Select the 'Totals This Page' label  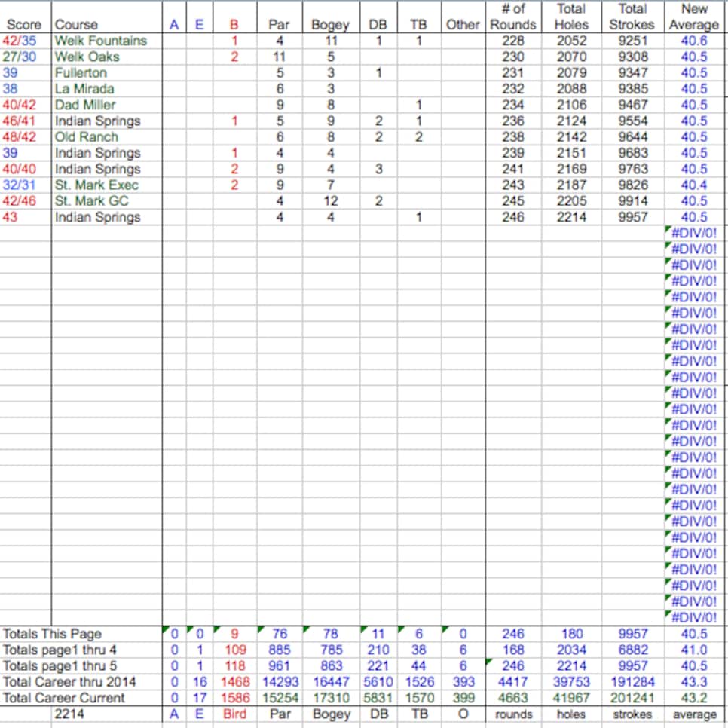[x=52, y=634]
